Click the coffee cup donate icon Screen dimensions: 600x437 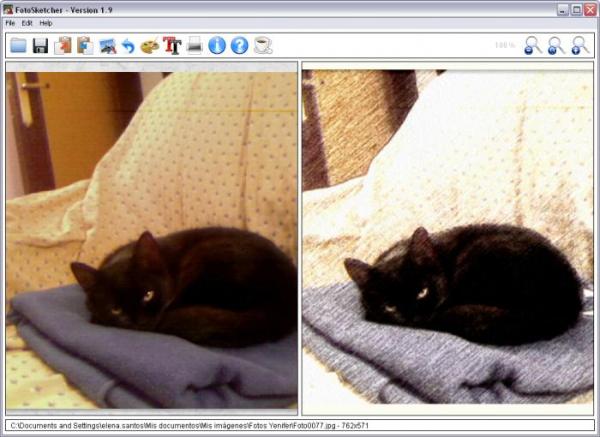pyautogui.click(x=262, y=45)
